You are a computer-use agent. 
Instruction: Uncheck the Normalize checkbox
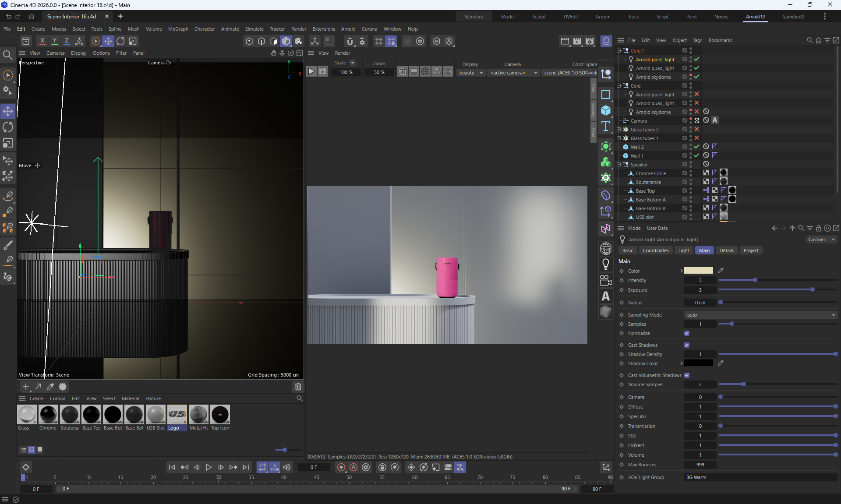(687, 333)
